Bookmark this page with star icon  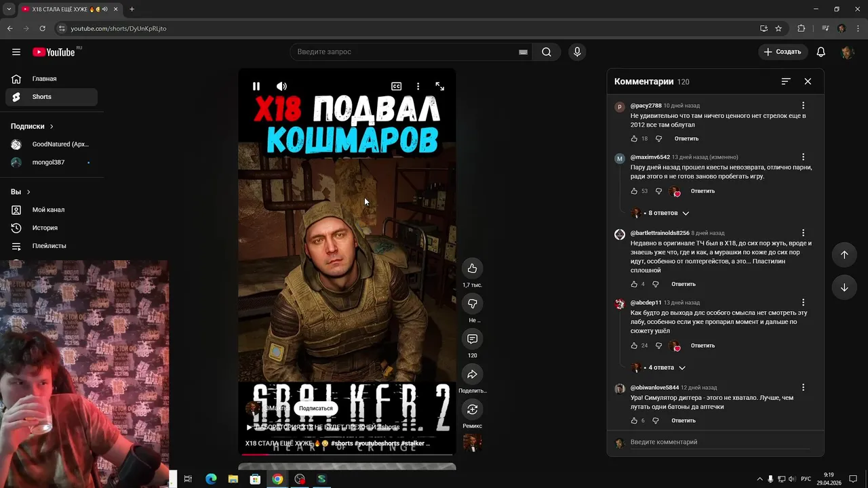778,28
